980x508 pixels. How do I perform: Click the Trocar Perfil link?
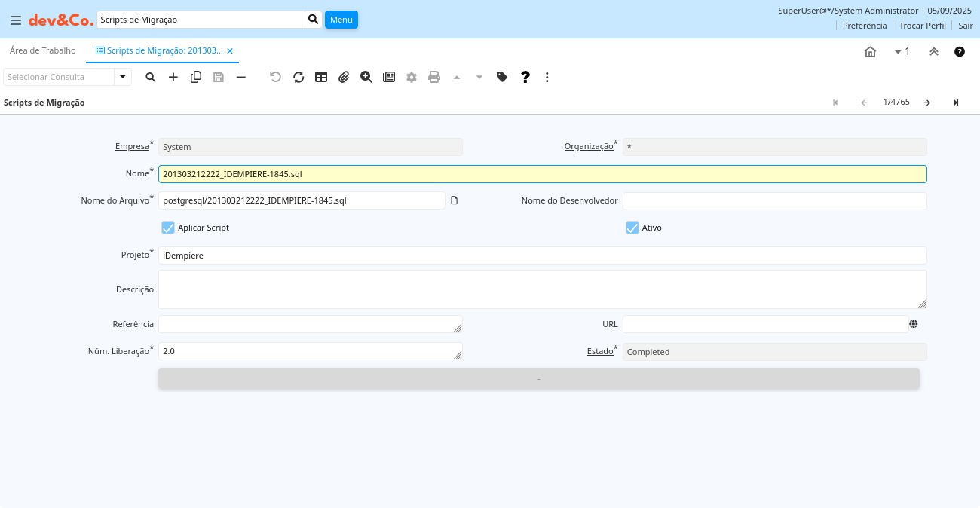pos(922,26)
